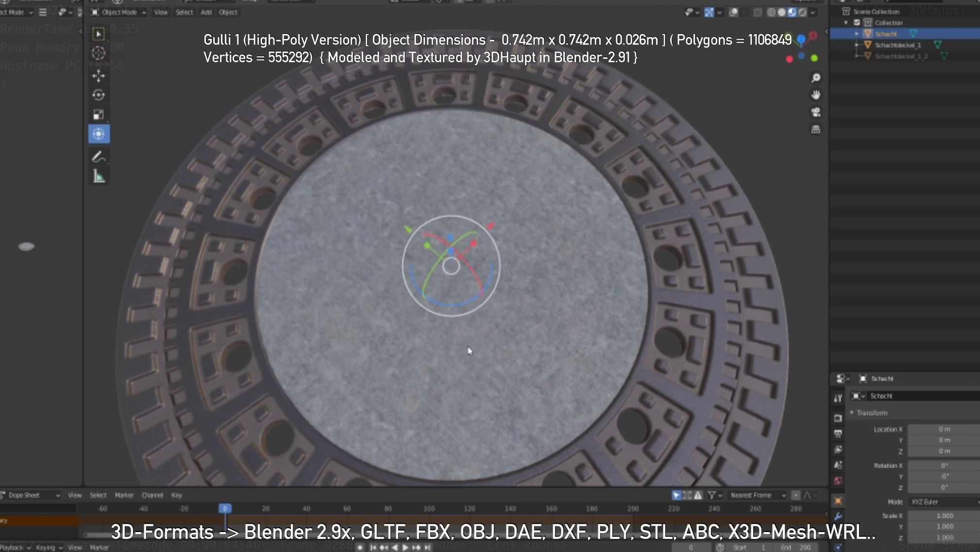The width and height of the screenshot is (980, 552).
Task: Toggle X-ray mode in viewport header
Action: click(x=758, y=12)
